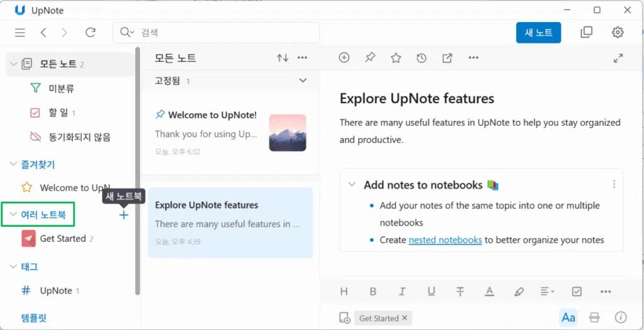Toggle underline formatting
The image size is (644, 330).
pyautogui.click(x=431, y=292)
